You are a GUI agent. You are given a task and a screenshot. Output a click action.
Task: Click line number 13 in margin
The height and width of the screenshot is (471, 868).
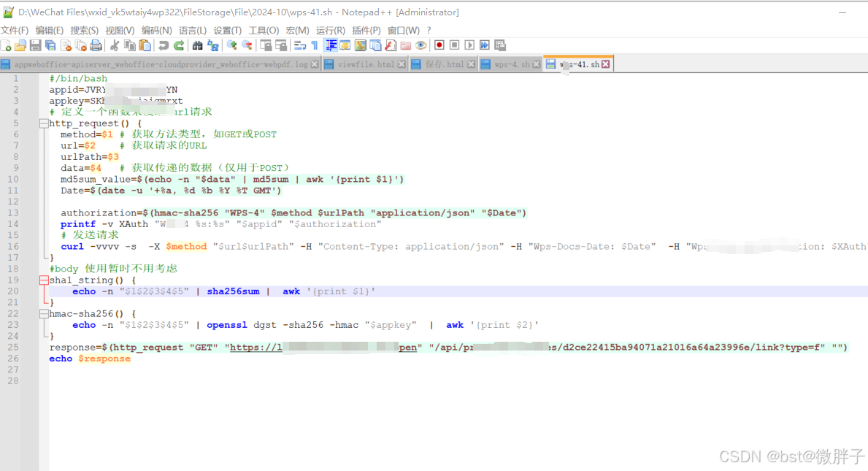[x=12, y=213]
